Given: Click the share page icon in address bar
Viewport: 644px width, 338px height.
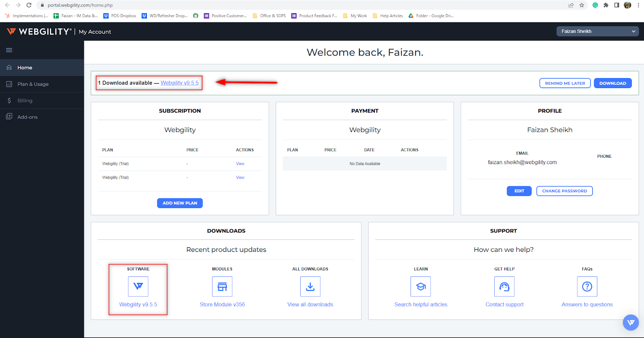Looking at the screenshot, I should [x=571, y=5].
